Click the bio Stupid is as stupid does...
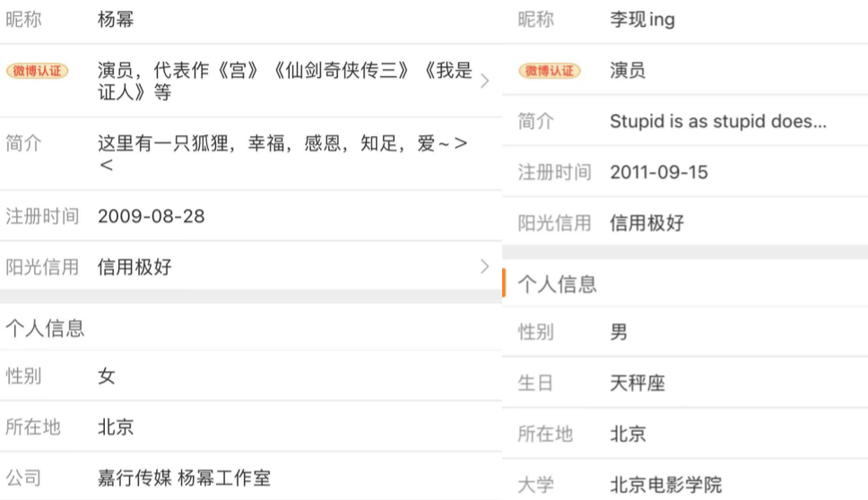 click(718, 121)
